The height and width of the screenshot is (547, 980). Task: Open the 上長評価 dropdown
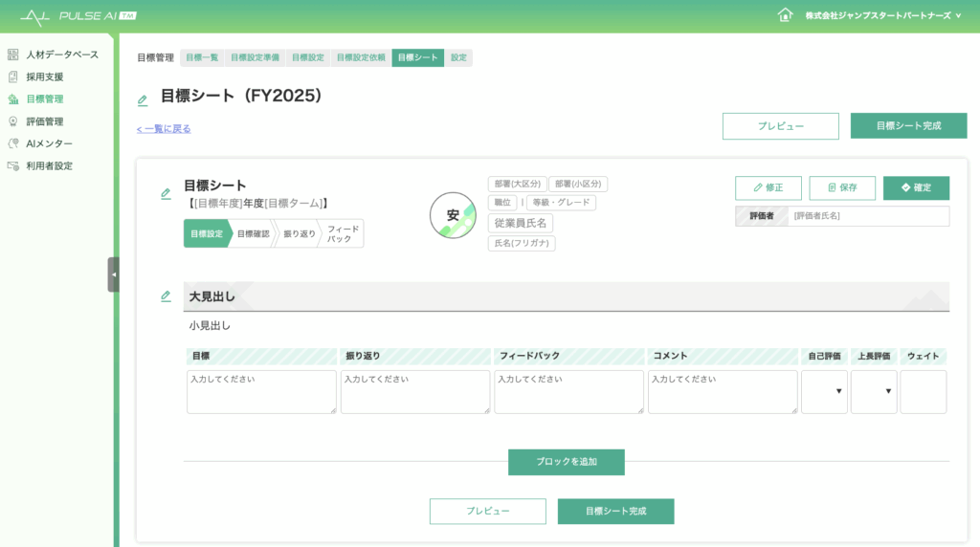(x=874, y=392)
